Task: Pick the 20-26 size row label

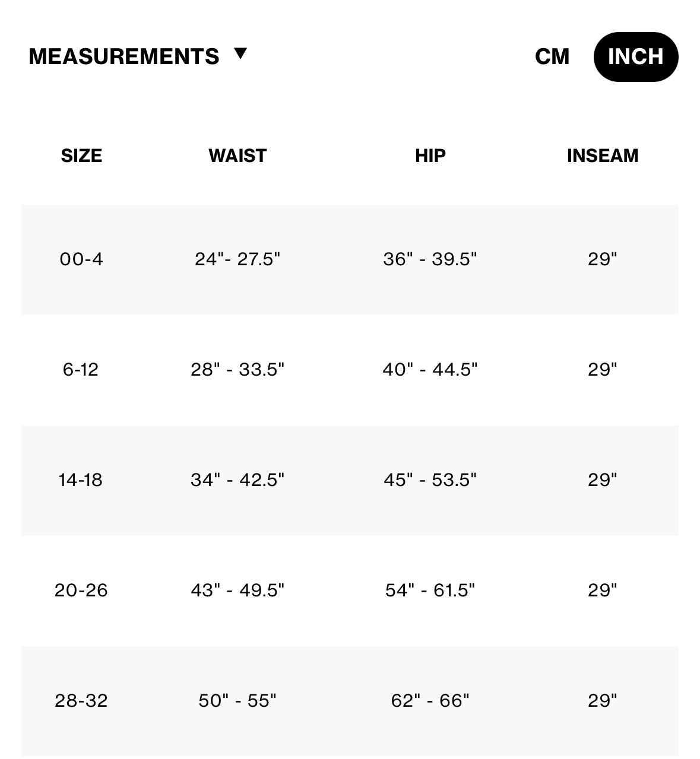Action: 81,590
